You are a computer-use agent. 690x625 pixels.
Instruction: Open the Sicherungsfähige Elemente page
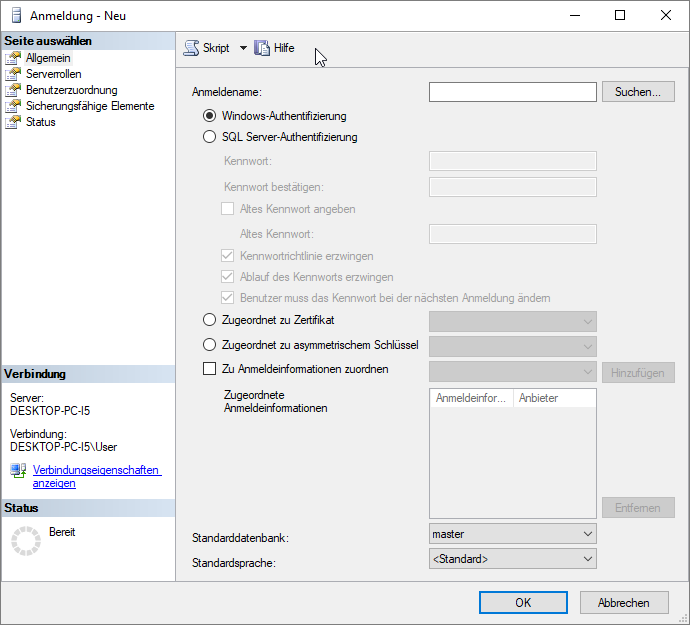[89, 106]
